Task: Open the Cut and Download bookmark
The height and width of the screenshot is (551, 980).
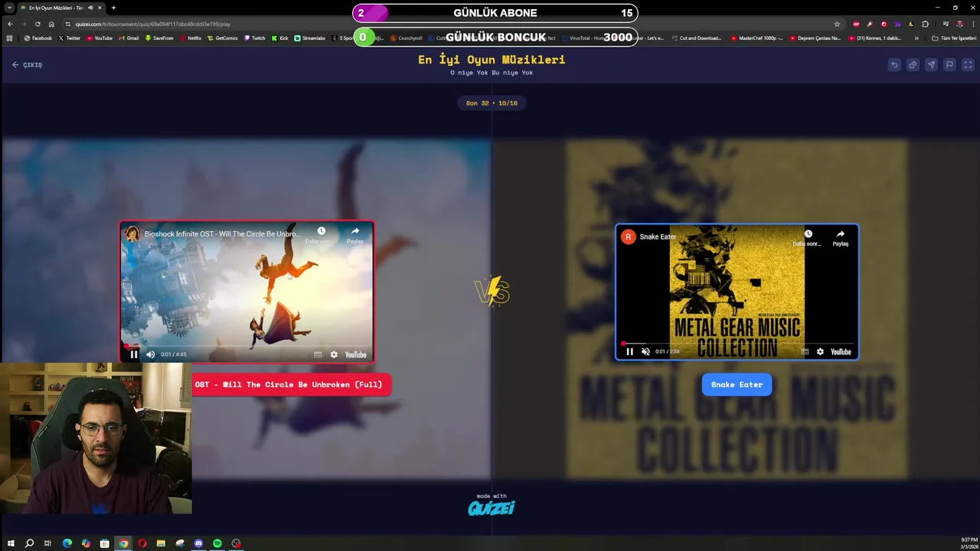Action: tap(697, 38)
